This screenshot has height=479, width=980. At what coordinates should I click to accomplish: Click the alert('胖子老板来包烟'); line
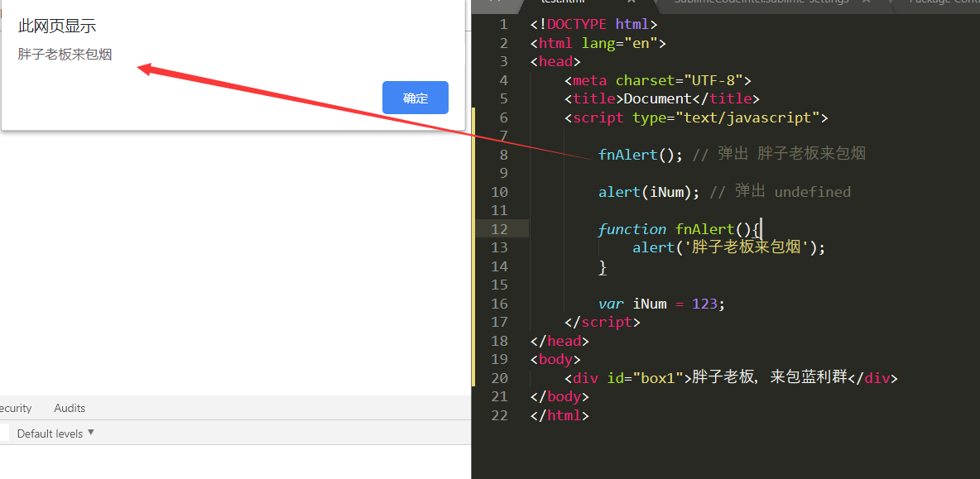coord(728,248)
